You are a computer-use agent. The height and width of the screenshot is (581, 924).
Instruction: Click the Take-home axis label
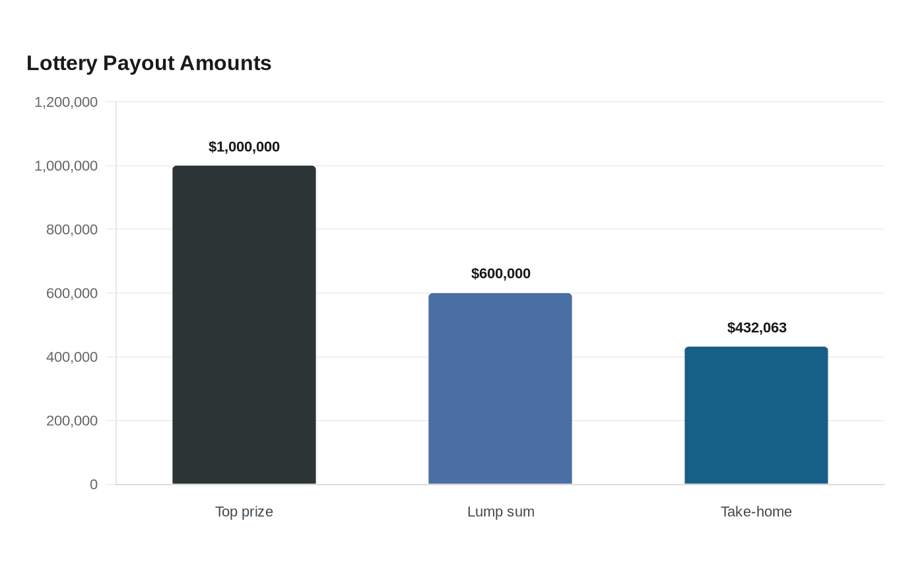pyautogui.click(x=756, y=512)
